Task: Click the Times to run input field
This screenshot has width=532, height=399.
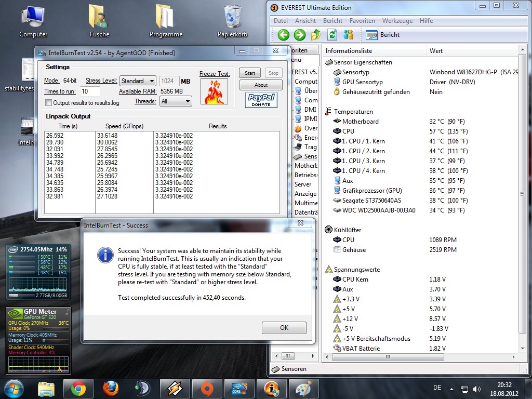Action: (x=90, y=91)
